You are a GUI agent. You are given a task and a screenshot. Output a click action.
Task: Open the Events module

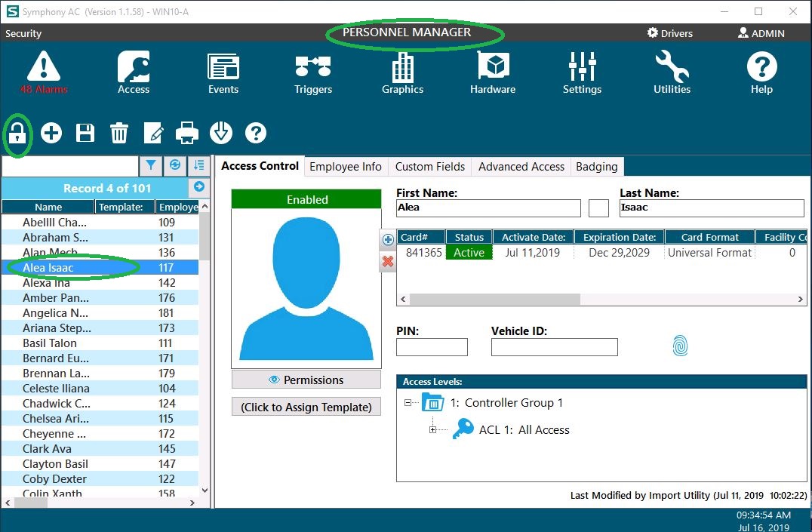tap(223, 72)
